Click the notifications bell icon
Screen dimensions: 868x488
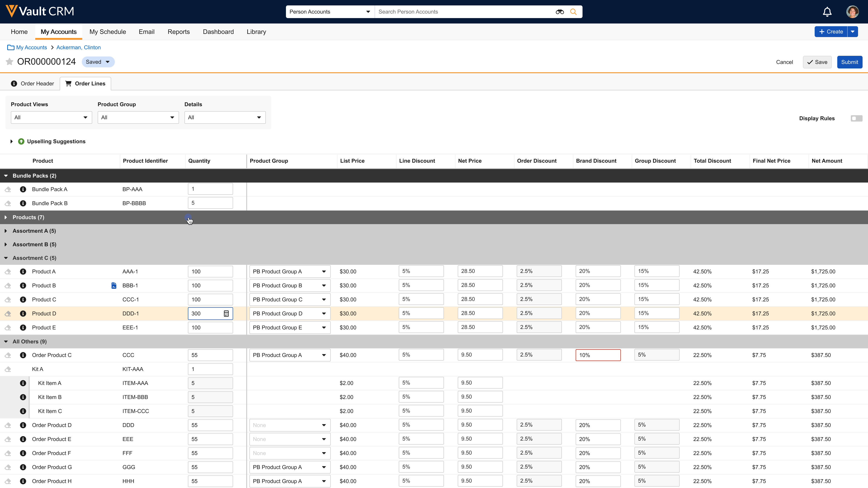(x=827, y=12)
